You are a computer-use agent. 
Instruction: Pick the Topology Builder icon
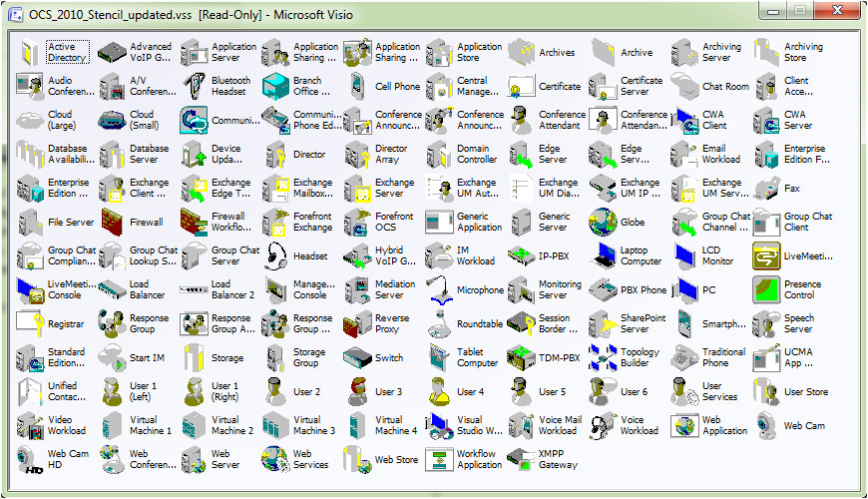(x=603, y=358)
